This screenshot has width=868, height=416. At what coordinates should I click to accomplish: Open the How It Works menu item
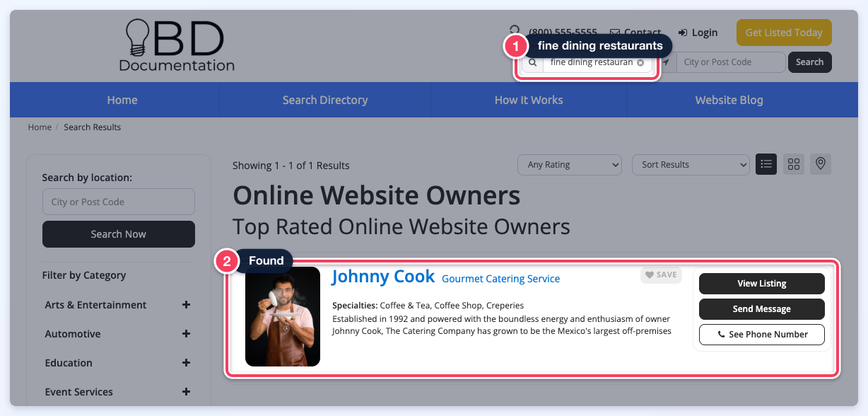529,100
